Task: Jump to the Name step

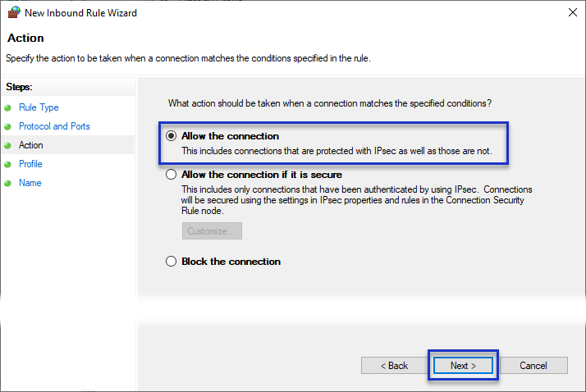Action: click(30, 183)
